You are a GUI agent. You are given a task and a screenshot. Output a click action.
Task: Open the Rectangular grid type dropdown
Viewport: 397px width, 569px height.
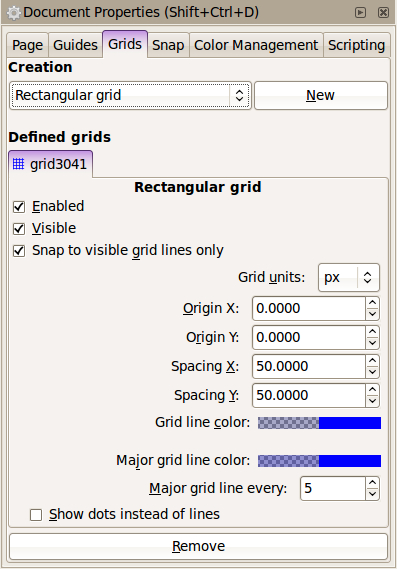pyautogui.click(x=131, y=95)
